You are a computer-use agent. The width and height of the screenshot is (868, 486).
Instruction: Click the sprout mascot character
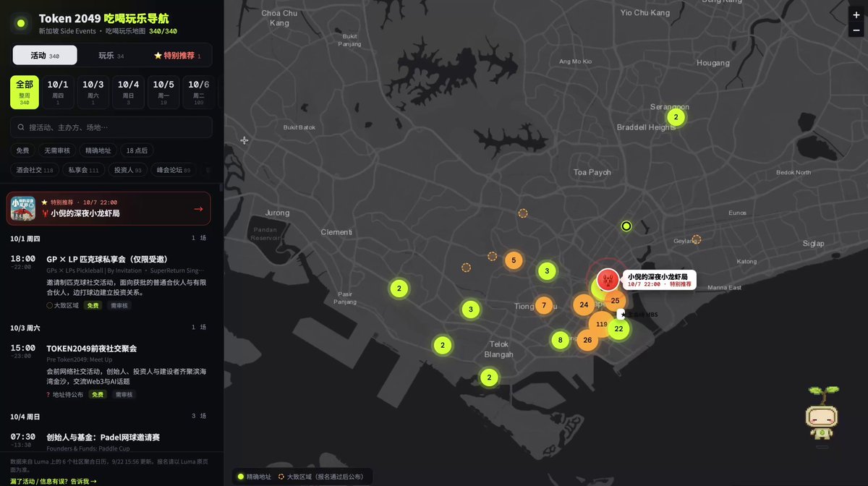click(x=820, y=413)
